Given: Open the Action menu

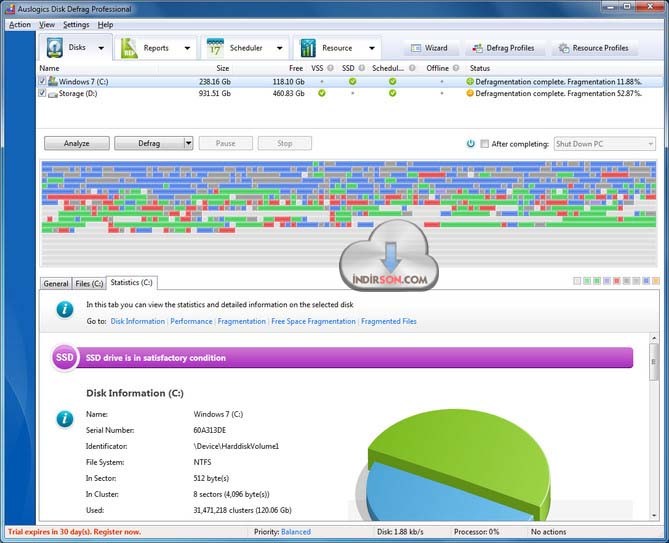Looking at the screenshot, I should click(20, 25).
